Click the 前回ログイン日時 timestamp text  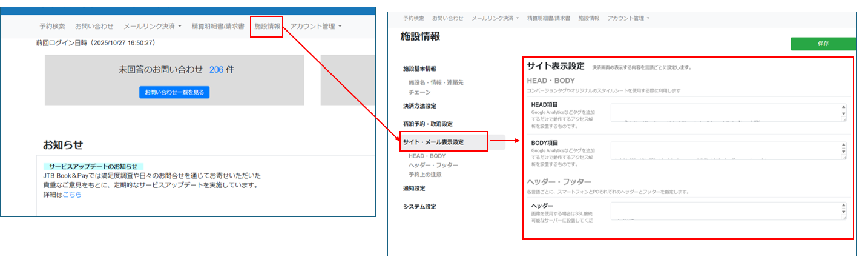pyautogui.click(x=96, y=43)
